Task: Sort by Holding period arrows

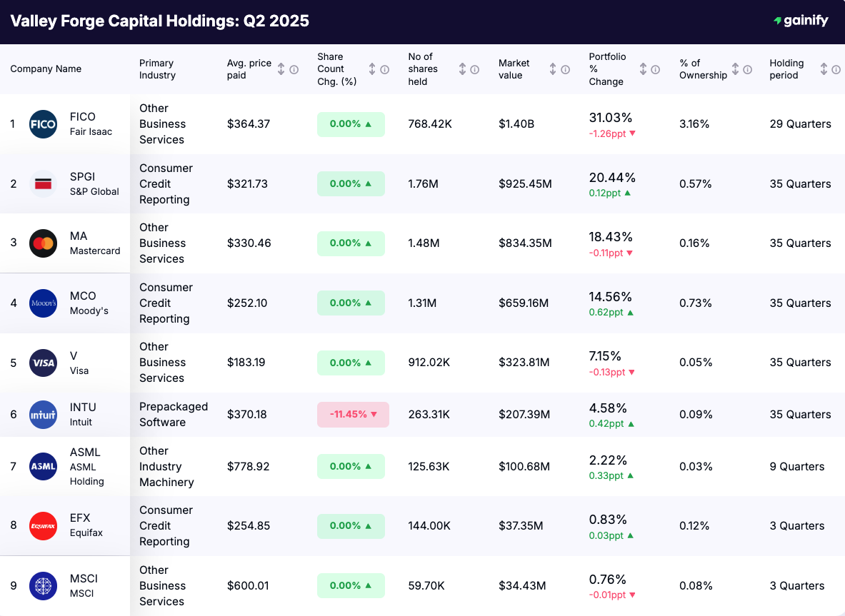Action: click(824, 69)
